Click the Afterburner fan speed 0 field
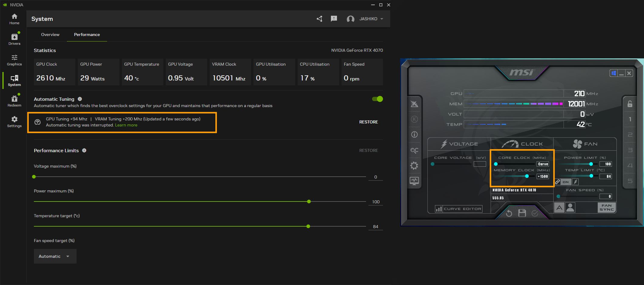The image size is (644, 285). pos(606,196)
